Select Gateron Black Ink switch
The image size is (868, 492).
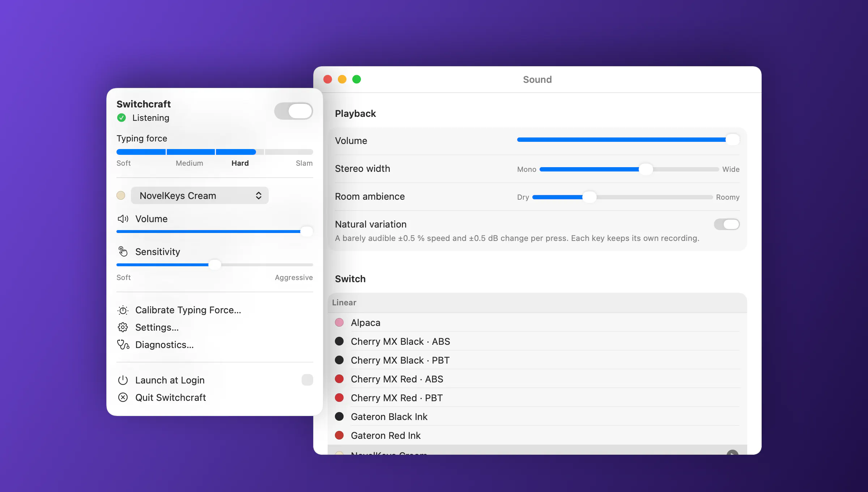[x=537, y=416]
